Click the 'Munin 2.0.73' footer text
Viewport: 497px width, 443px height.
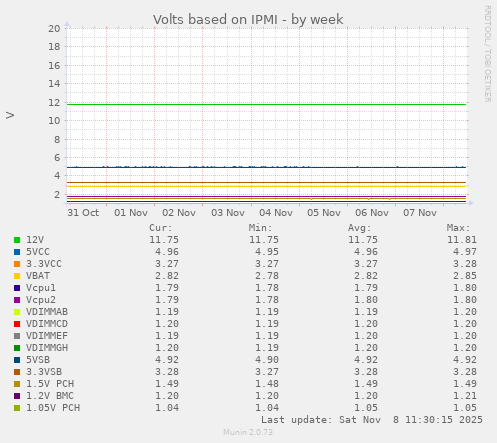point(248,432)
